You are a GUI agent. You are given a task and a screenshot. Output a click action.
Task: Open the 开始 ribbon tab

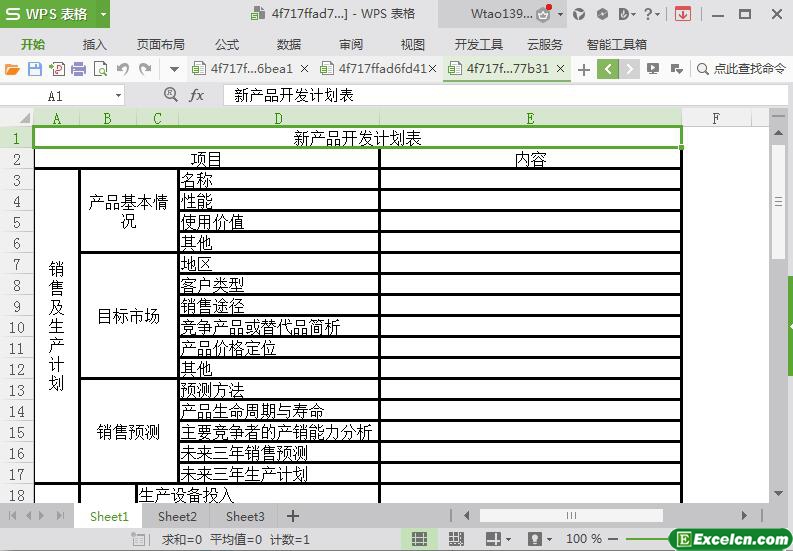pos(33,45)
